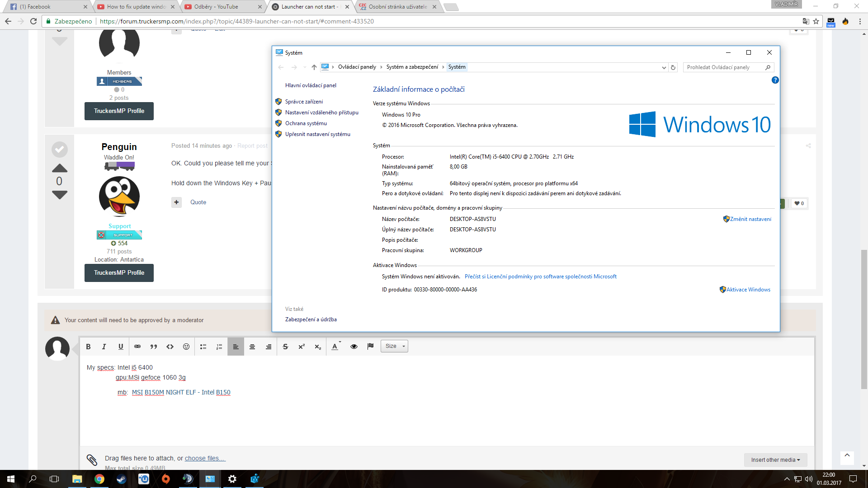Open the text color picker swatch

pyautogui.click(x=335, y=347)
